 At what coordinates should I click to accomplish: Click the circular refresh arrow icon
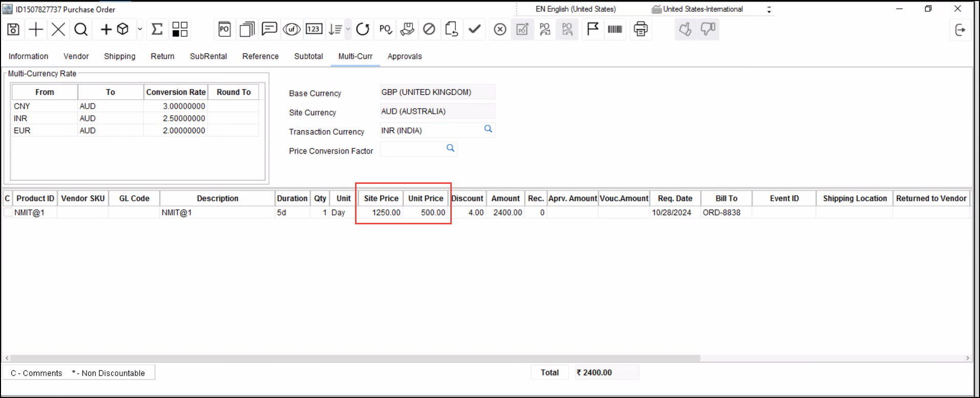pos(363,30)
